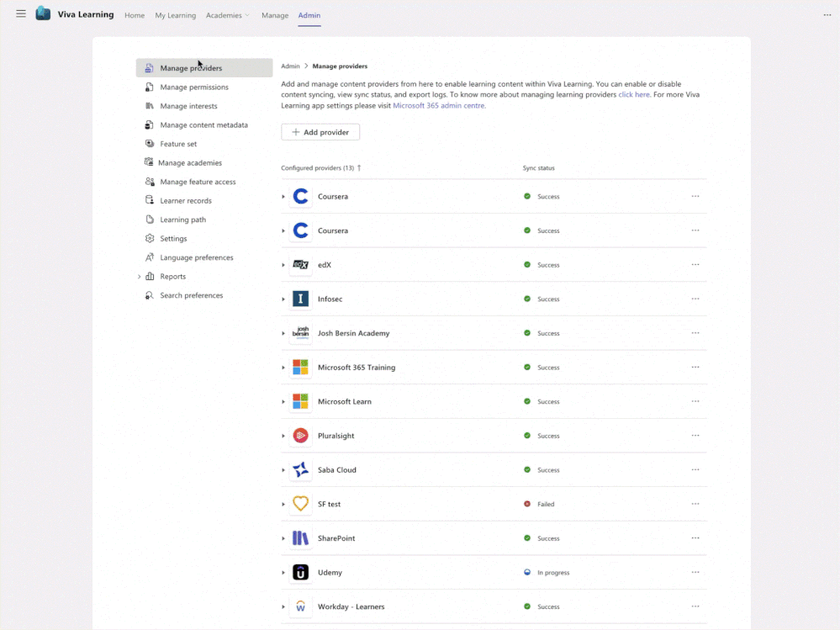Viewport: 840px width, 630px height.
Task: Open Learning path in sidebar
Action: (x=204, y=220)
